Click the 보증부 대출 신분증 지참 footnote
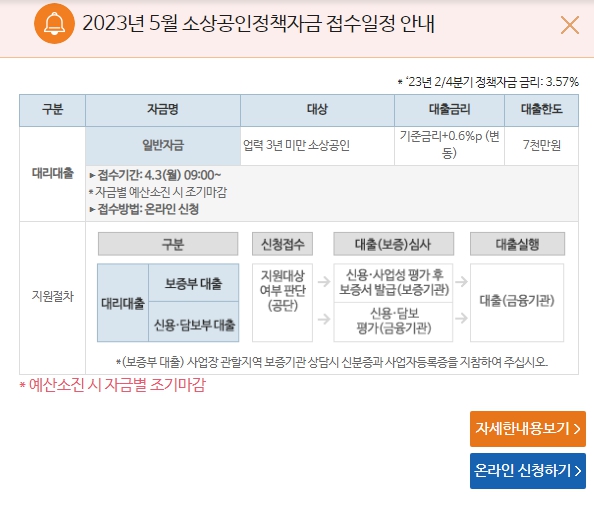 tap(332, 362)
